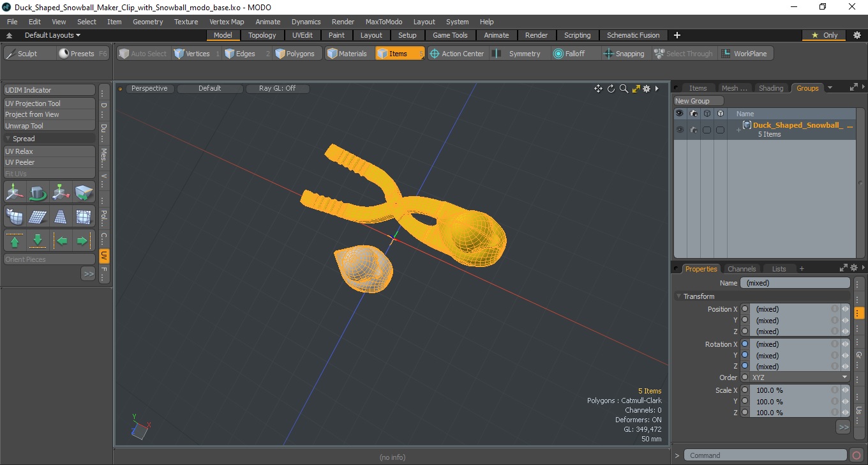The width and height of the screenshot is (868, 465).
Task: Open the Action Center options
Action: point(458,54)
